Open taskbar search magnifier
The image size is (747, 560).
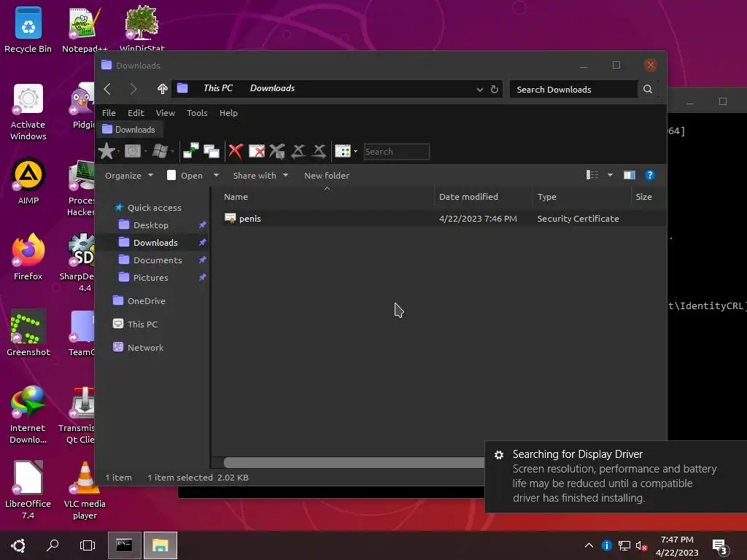point(53,545)
